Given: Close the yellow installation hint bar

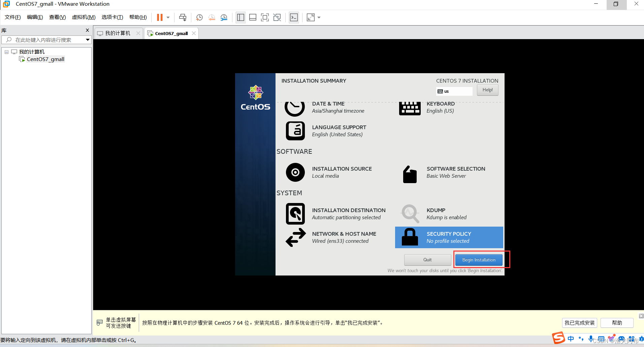Looking at the screenshot, I should click(641, 316).
